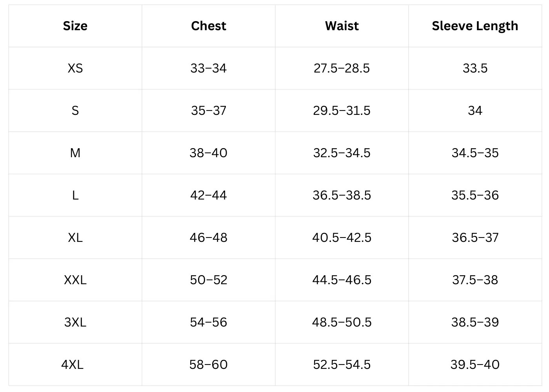549x392 pixels.
Task: Select the 4XL size cell
Action: click(73, 365)
